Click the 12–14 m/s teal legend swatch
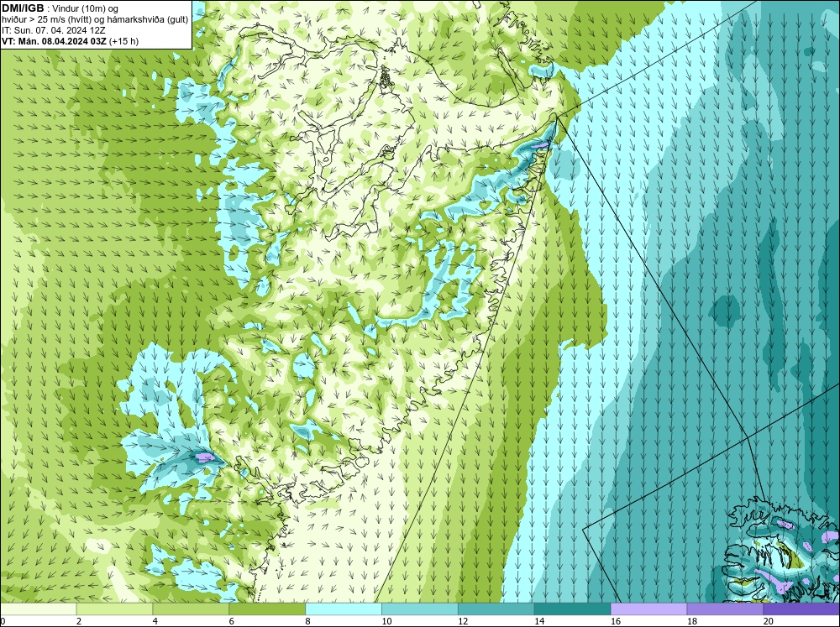Viewport: 840px width, 627px height. [x=496, y=609]
